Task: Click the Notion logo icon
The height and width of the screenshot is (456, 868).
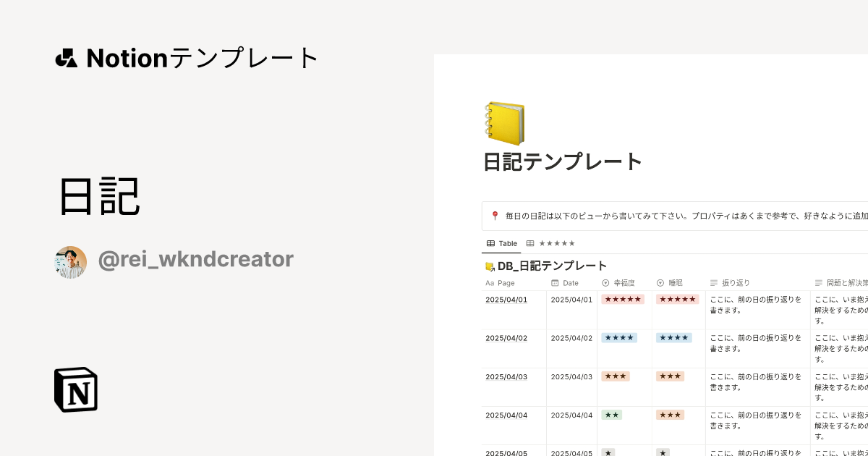Action: tap(76, 389)
